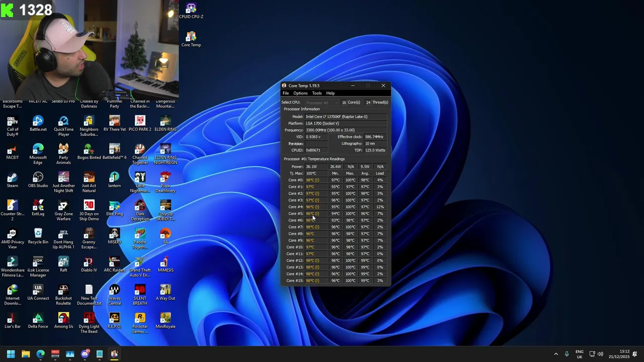The width and height of the screenshot is (644, 362).
Task: Minimize the Core Temp window
Action: coord(353,85)
